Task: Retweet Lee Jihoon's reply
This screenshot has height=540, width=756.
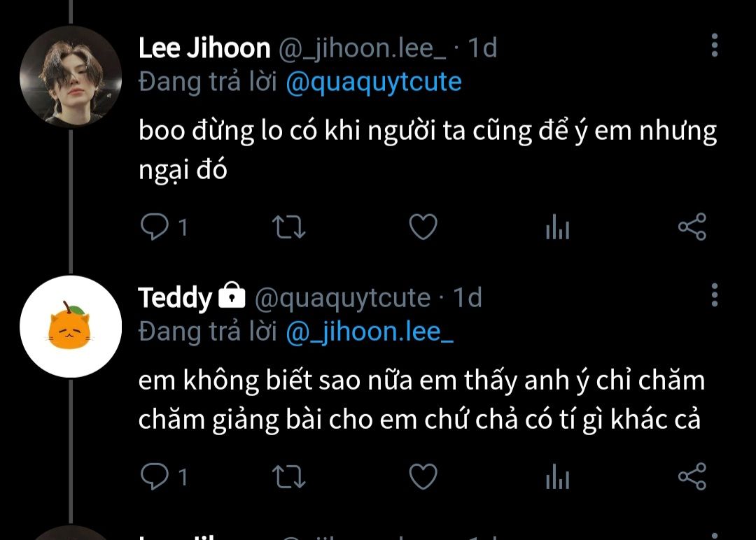Action: pos(289,227)
